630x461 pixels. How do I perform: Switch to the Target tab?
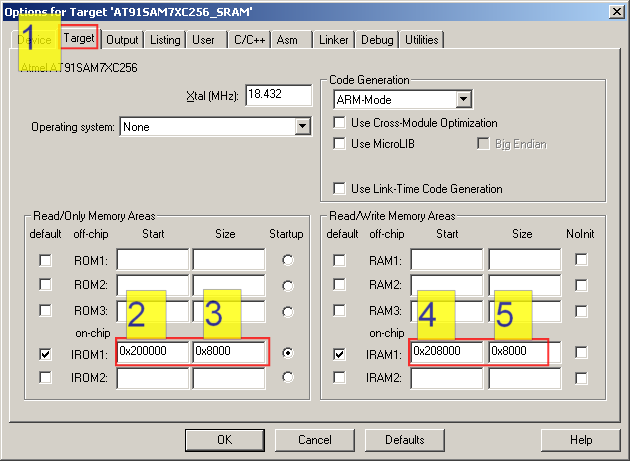pos(79,38)
